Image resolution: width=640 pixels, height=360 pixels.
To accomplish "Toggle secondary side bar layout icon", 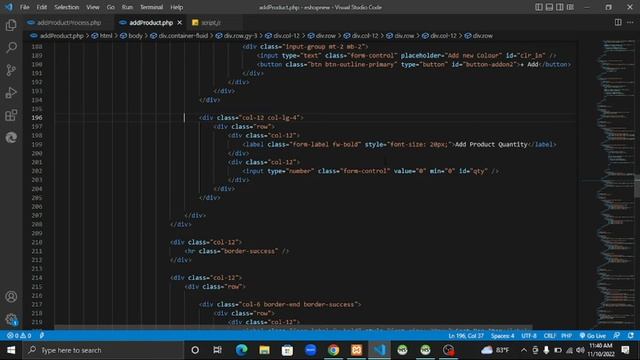I will tap(560, 7).
